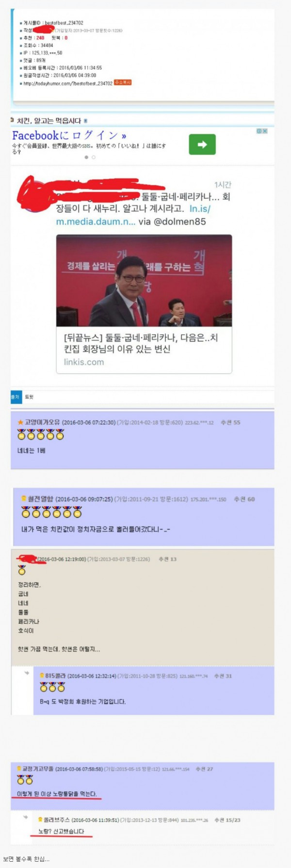
Task: Click the orange 주소복사 copy-address button
Action: click(123, 82)
